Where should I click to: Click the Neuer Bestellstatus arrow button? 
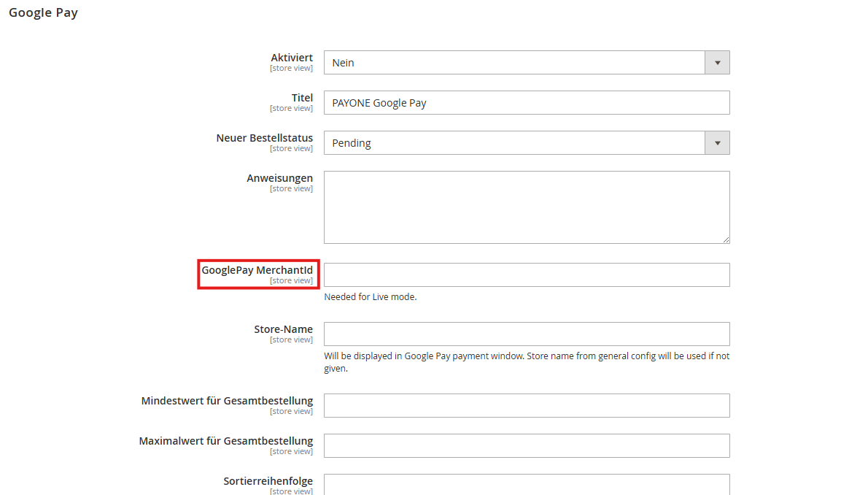pos(718,143)
